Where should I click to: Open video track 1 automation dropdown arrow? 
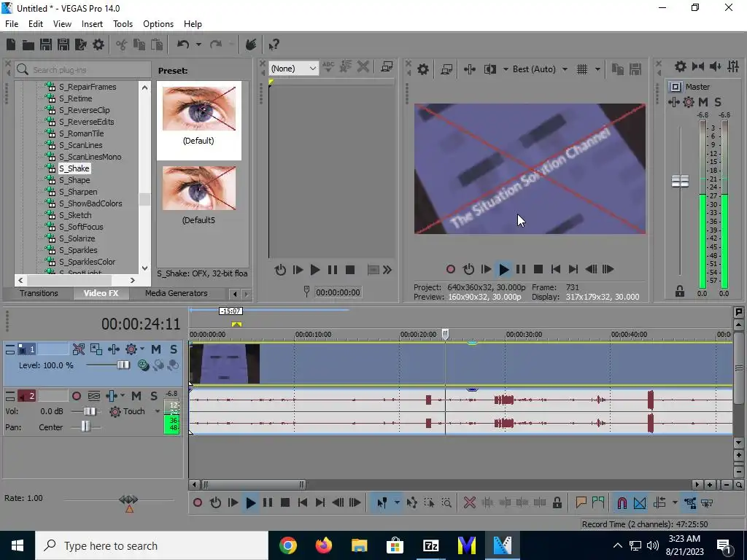pos(142,349)
